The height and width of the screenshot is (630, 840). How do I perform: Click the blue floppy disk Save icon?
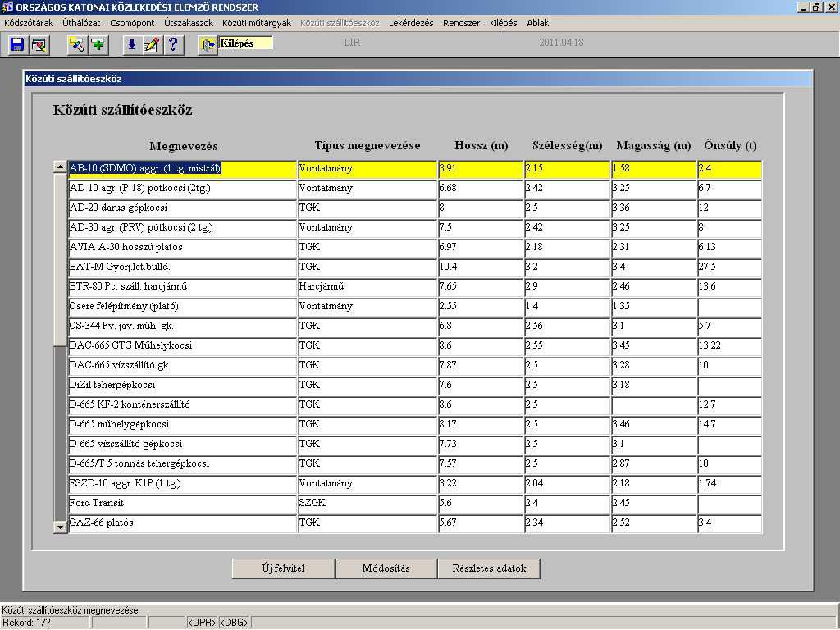tap(17, 44)
